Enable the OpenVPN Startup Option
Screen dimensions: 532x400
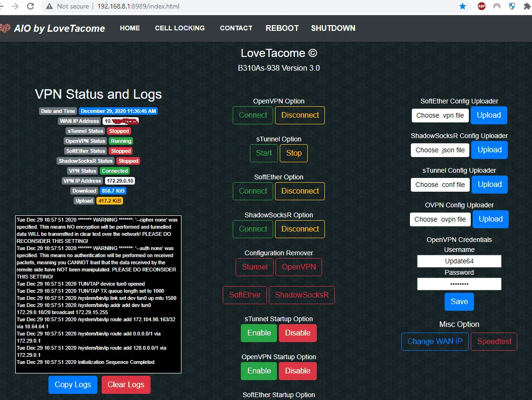pos(259,371)
